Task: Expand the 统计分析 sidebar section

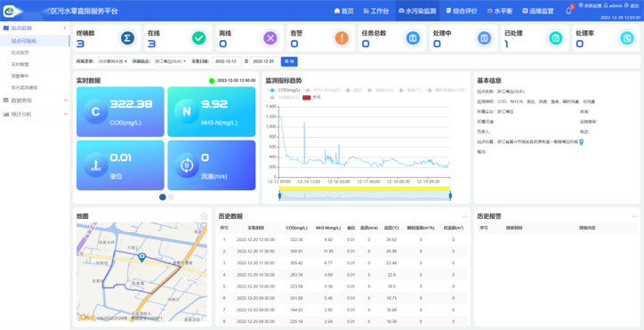Action: [x=35, y=114]
